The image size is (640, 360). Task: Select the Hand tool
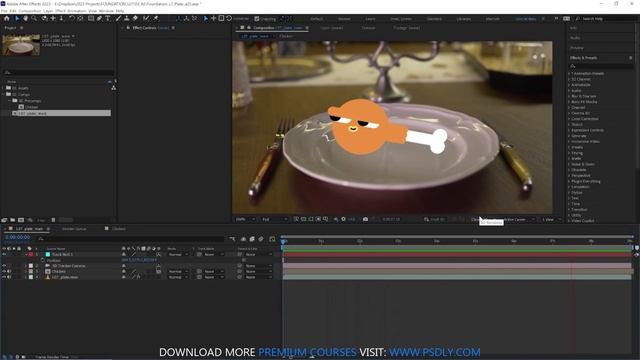pos(25,18)
